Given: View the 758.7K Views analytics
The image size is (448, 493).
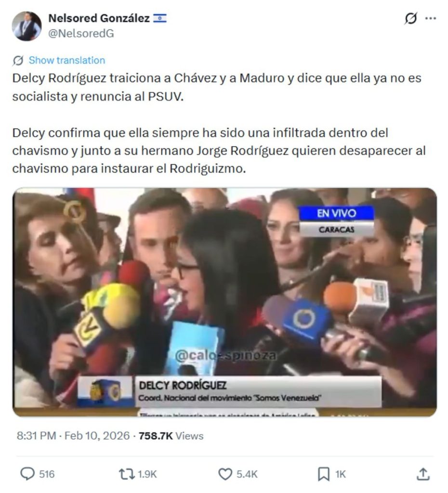Looking at the screenshot, I should 171,436.
